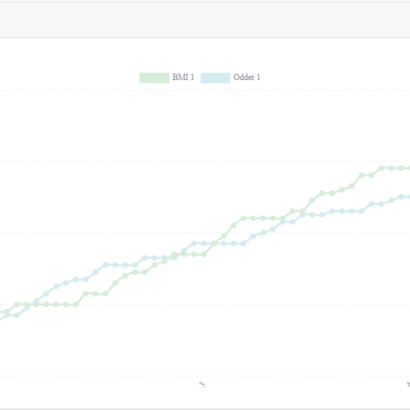Image resolution: width=410 pixels, height=410 pixels.
Task: Click the green point where BMI 1 reaches its top plateau
Action: pyautogui.click(x=381, y=168)
